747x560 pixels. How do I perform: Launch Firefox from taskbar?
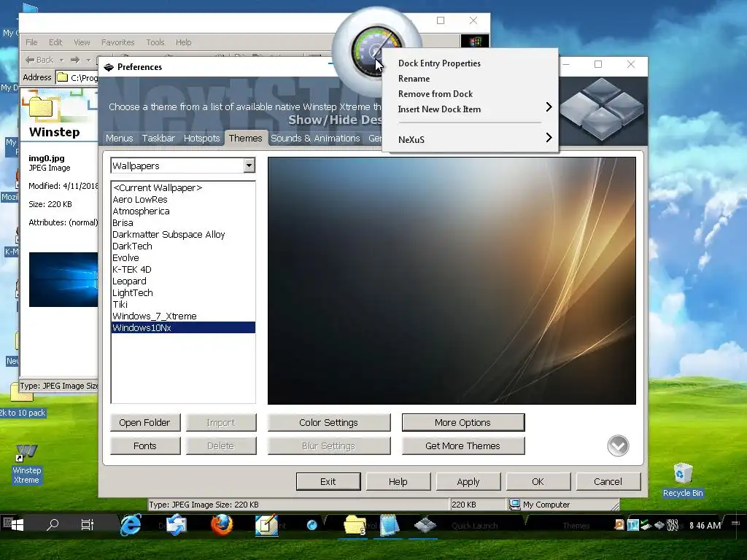coord(222,525)
